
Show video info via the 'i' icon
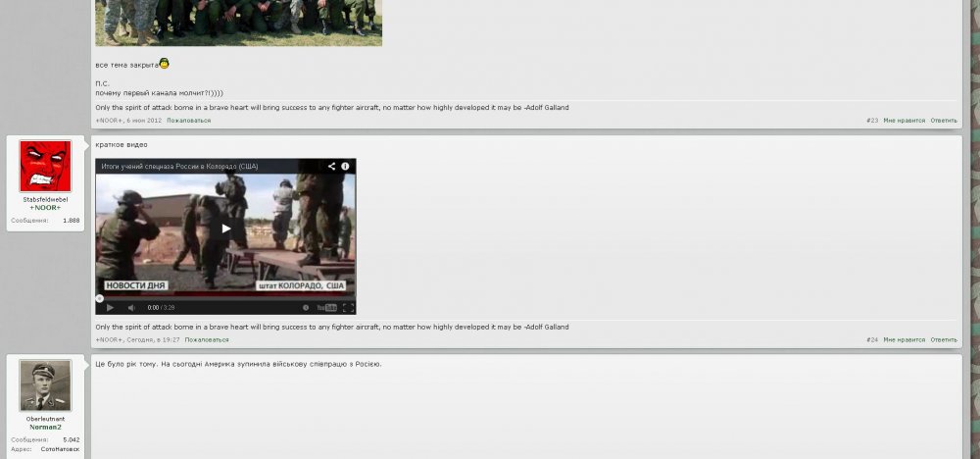tap(345, 167)
